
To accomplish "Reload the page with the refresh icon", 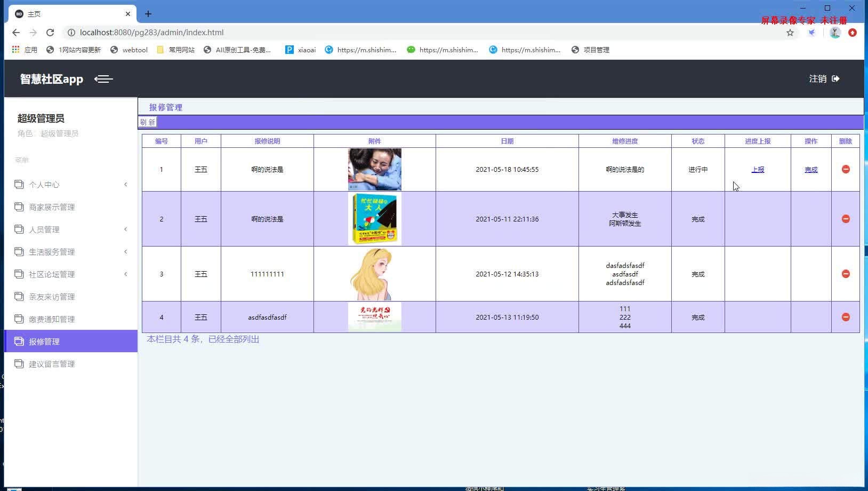I will (50, 33).
